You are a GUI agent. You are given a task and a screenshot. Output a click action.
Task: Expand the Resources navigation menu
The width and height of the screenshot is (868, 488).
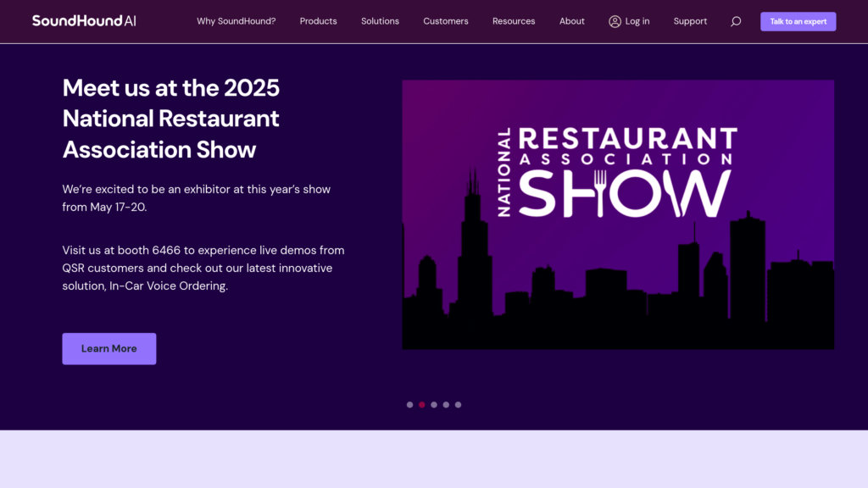514,21
